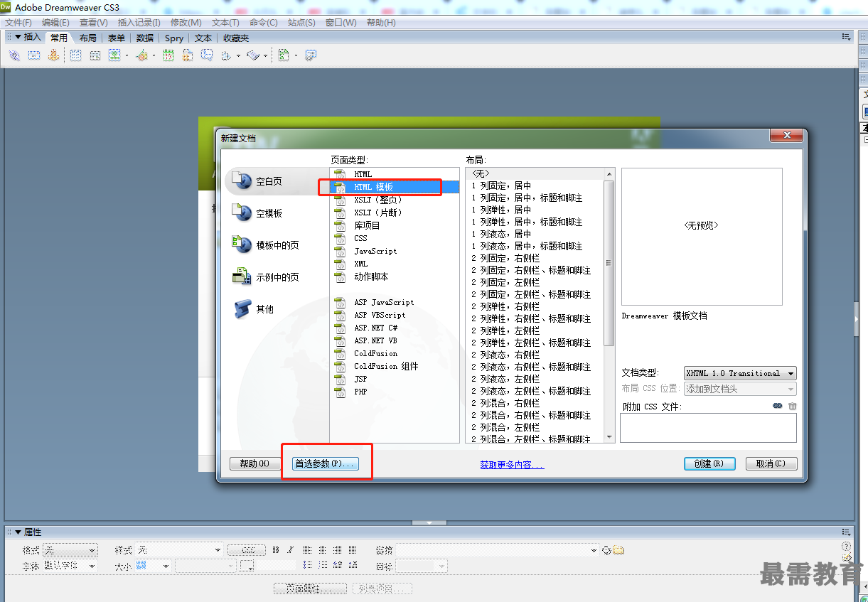
Task: Open the 文件(F) menu
Action: coord(18,23)
